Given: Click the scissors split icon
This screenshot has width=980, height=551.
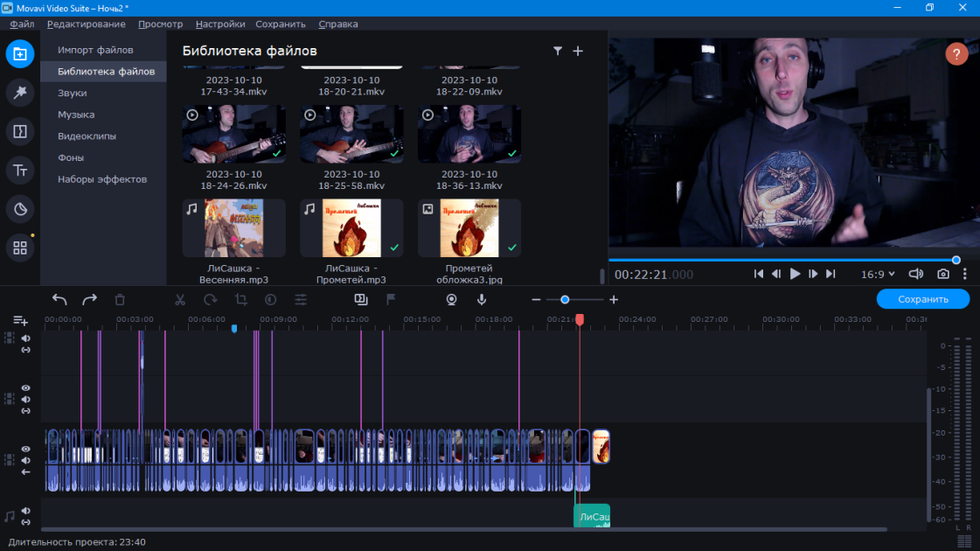Looking at the screenshot, I should point(180,300).
